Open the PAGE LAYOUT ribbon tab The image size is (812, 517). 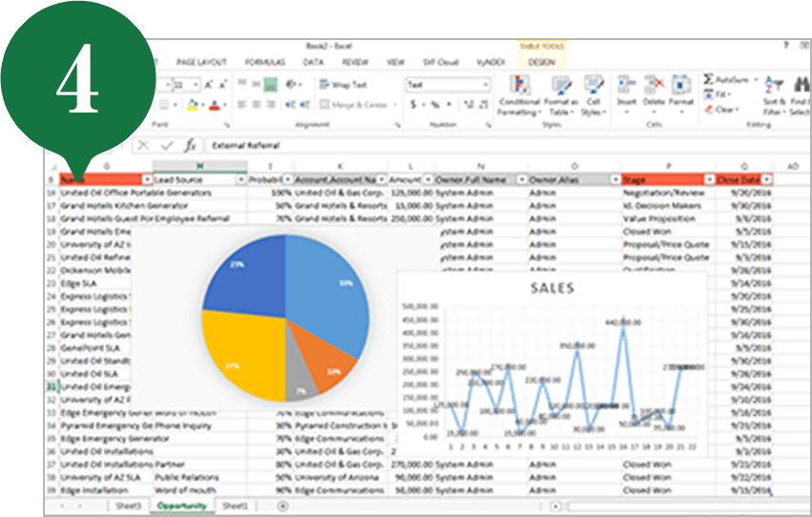tap(201, 62)
